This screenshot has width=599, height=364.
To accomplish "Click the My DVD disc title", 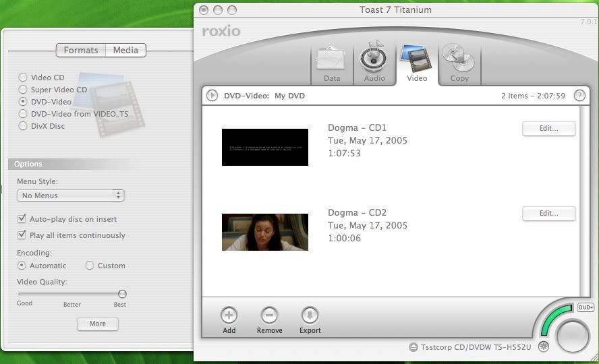I will point(289,96).
